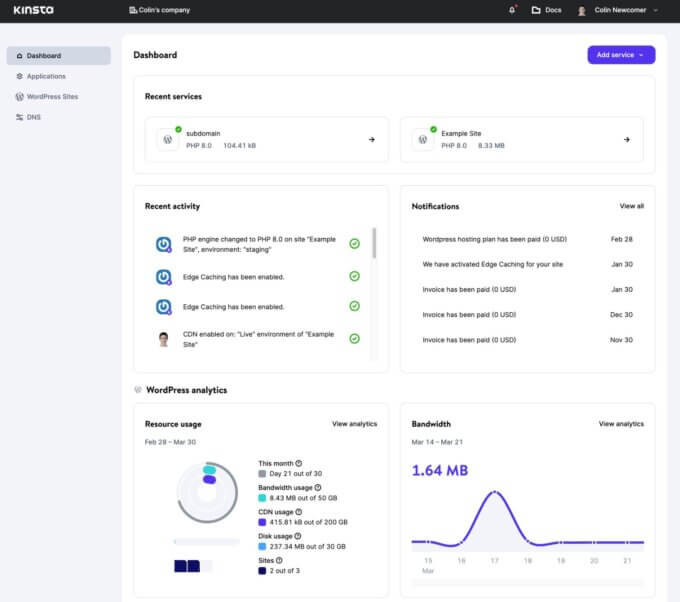Open Applications in the sidebar
This screenshot has height=602, width=680.
coord(46,76)
